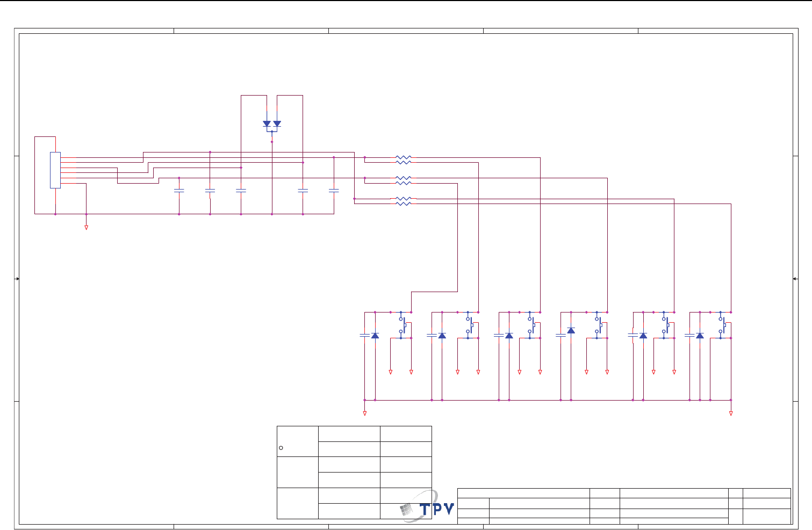
Task: Select the topmost resistor symbol
Action: [403, 157]
